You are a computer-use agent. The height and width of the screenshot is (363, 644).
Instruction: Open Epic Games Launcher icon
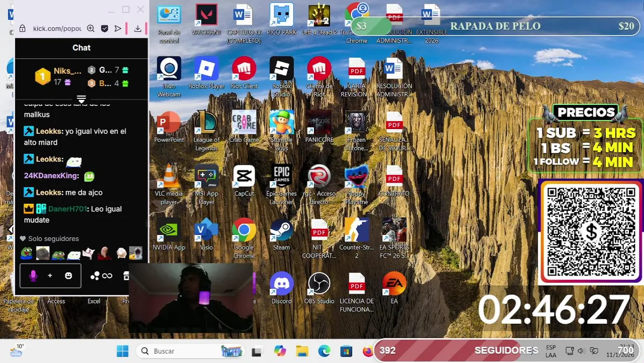(x=281, y=185)
